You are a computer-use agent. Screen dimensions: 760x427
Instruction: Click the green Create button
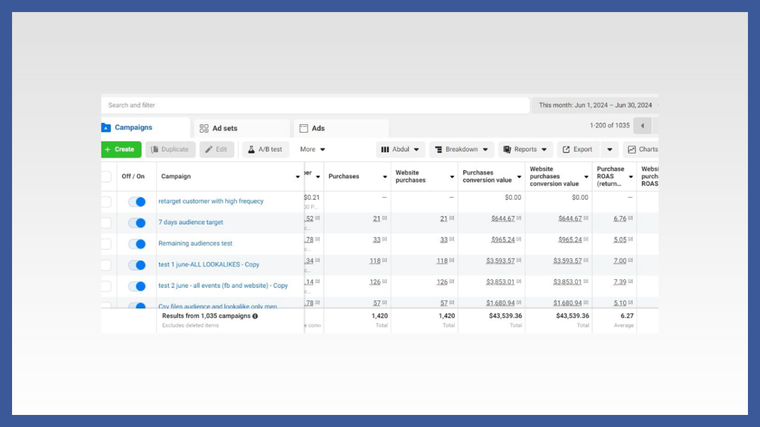point(121,150)
